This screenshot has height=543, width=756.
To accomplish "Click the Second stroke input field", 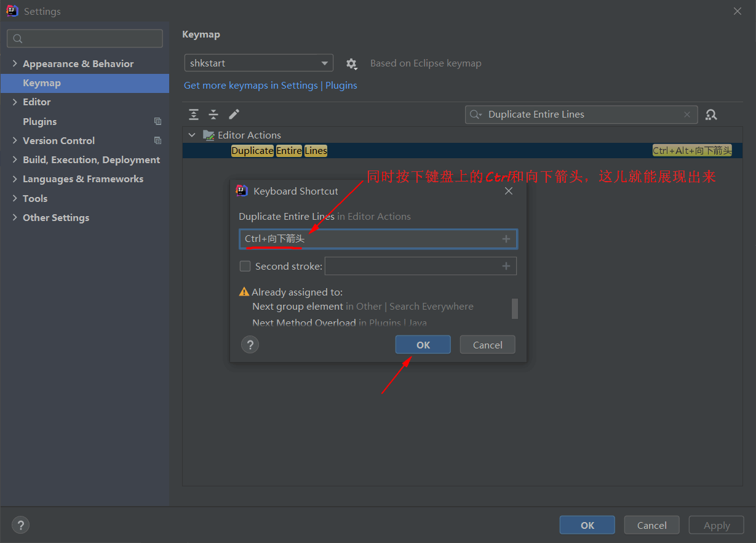I will (x=421, y=266).
